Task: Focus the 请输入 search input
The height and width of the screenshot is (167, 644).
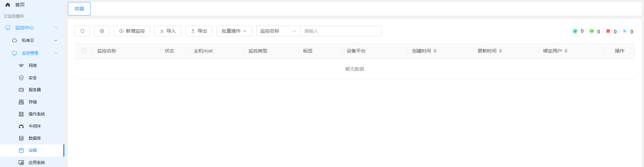Action: (341, 31)
